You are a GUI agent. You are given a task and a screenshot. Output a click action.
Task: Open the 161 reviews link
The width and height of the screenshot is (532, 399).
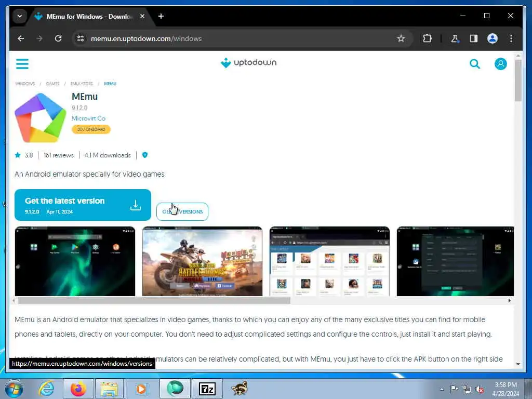(x=58, y=155)
